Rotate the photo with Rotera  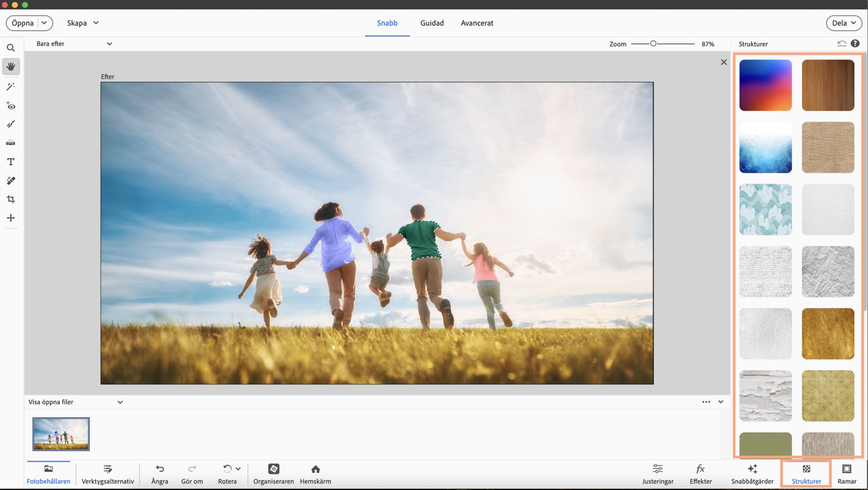227,474
